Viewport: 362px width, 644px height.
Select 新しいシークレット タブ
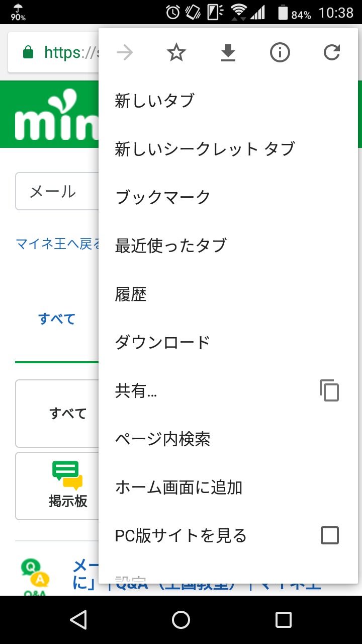[x=205, y=149]
